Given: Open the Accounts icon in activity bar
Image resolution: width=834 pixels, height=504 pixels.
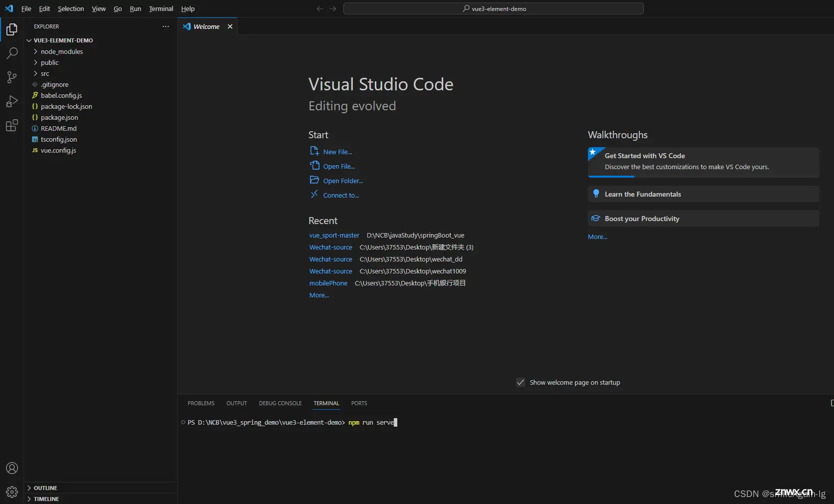Looking at the screenshot, I should 12,468.
